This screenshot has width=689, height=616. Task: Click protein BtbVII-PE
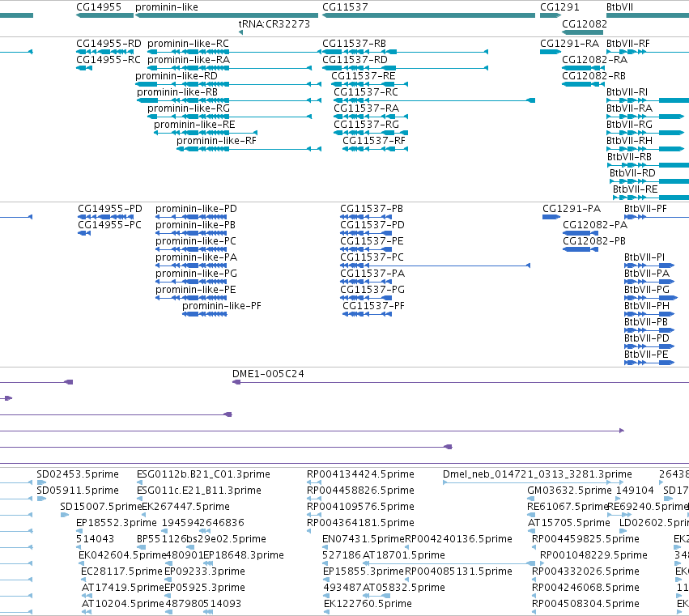tap(646, 355)
